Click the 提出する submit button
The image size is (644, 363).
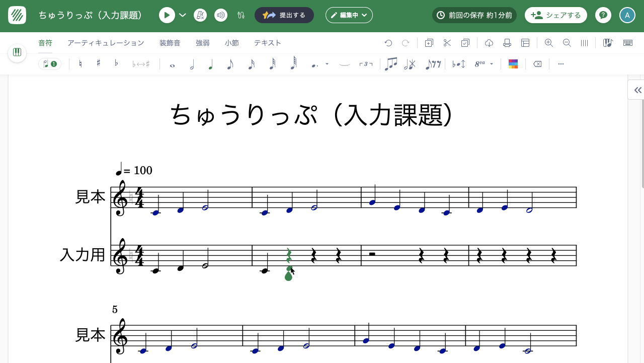pos(284,15)
